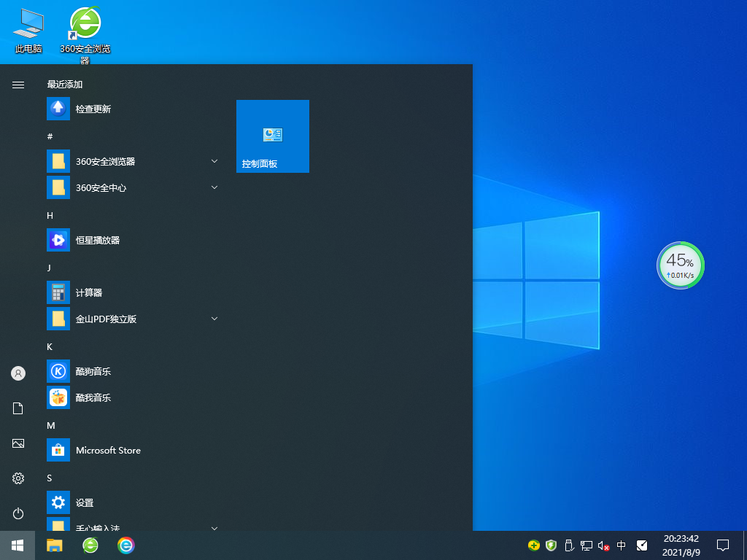Click the 45% network speed ball
The width and height of the screenshot is (747, 560).
coord(680,265)
